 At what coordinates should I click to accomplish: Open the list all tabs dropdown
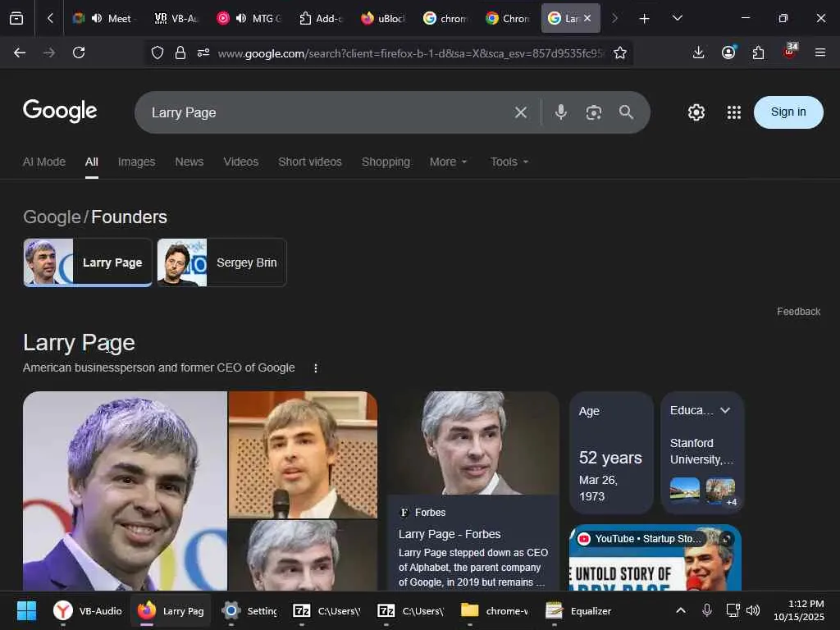[677, 18]
